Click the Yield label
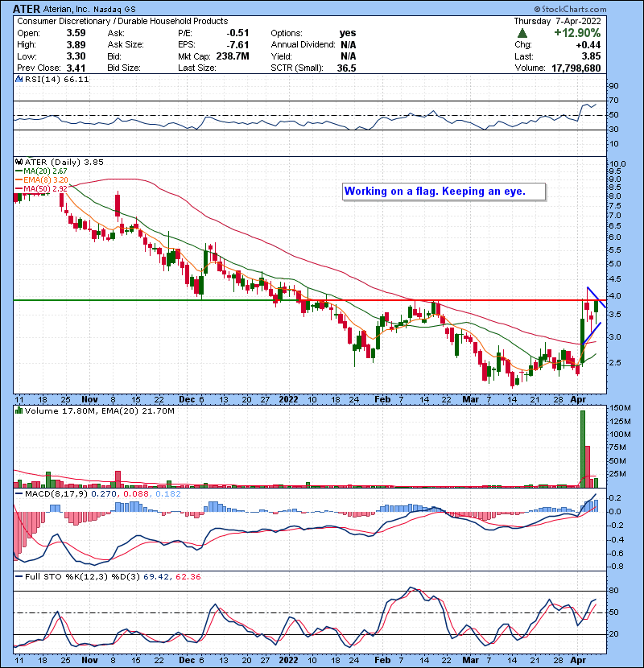The image size is (644, 668). pos(281,56)
